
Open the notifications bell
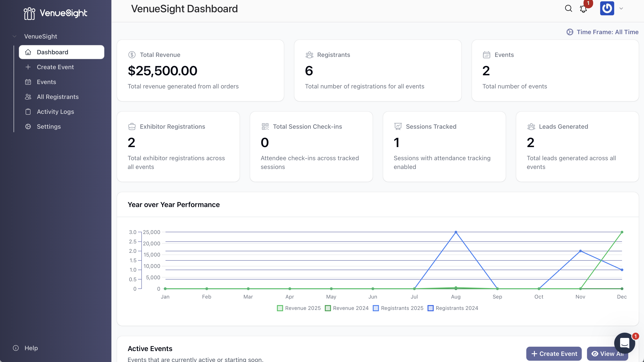point(583,9)
